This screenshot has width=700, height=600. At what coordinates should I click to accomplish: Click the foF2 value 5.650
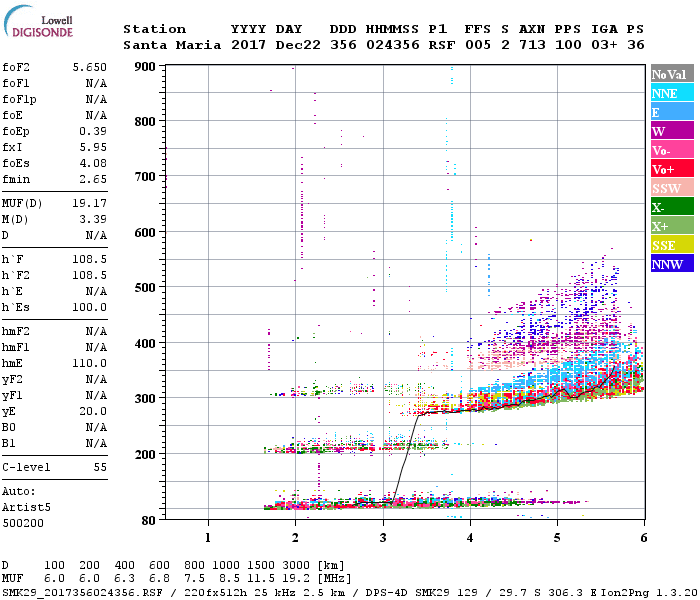point(90,67)
